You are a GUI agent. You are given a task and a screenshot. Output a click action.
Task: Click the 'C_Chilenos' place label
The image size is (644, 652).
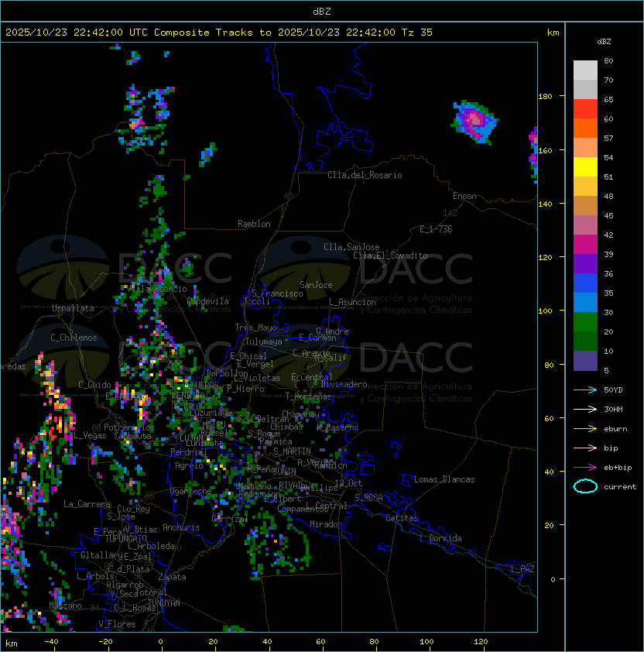pyautogui.click(x=74, y=338)
